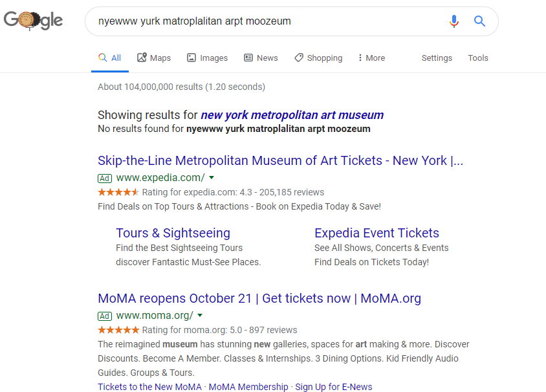
Task: Click the three-dot More icon
Action: [360, 58]
